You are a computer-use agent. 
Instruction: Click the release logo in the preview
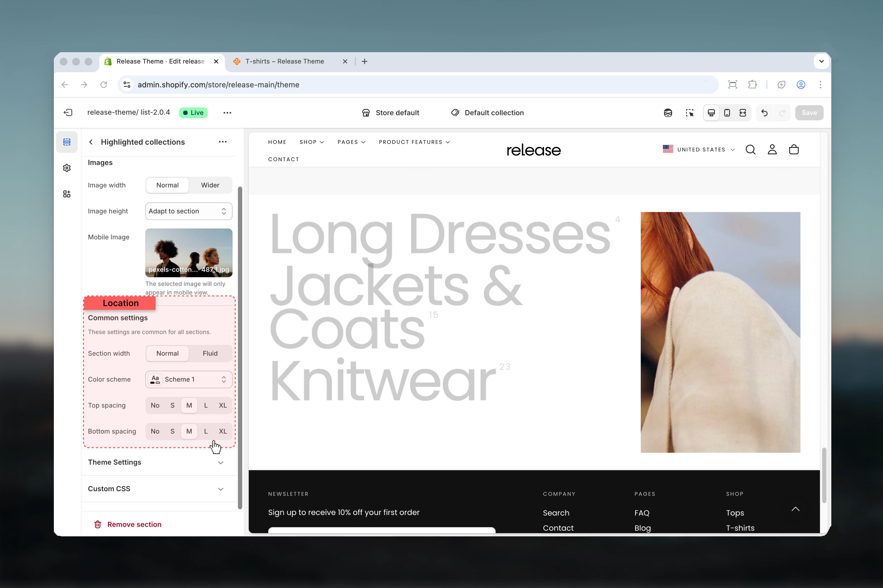(534, 150)
